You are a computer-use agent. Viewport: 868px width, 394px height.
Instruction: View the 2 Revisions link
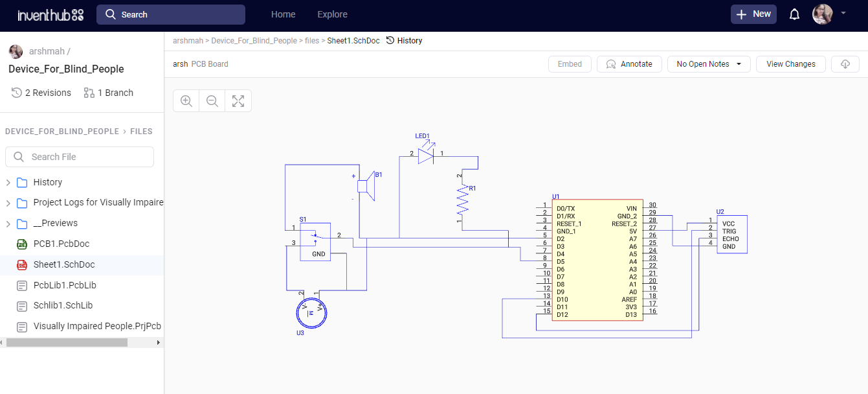pyautogui.click(x=41, y=93)
